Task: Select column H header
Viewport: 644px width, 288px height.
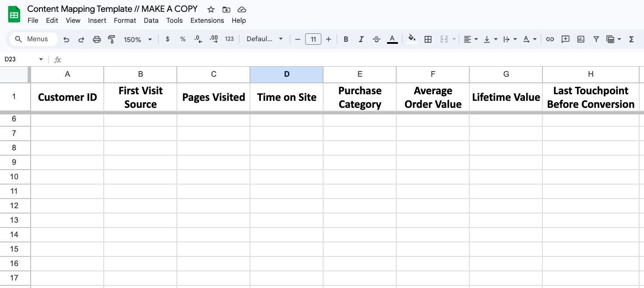Action: tap(591, 74)
